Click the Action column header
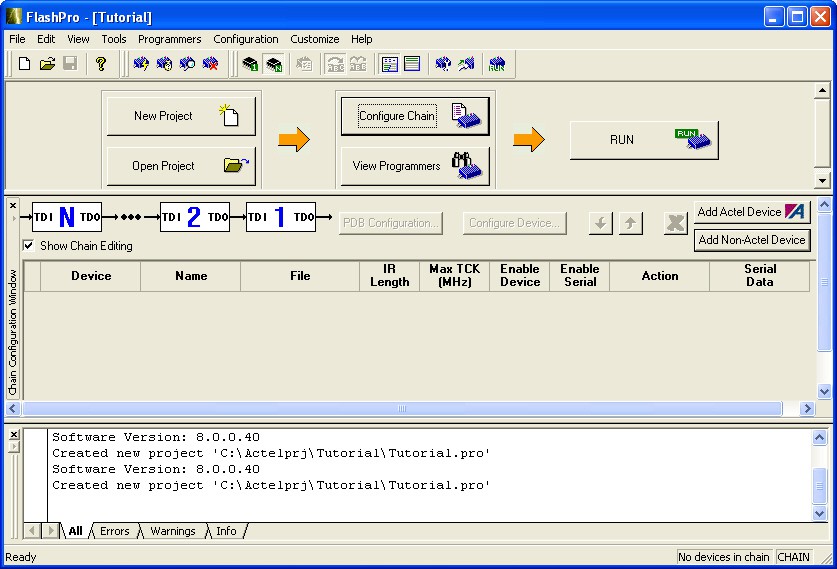This screenshot has width=837, height=569. 660,276
